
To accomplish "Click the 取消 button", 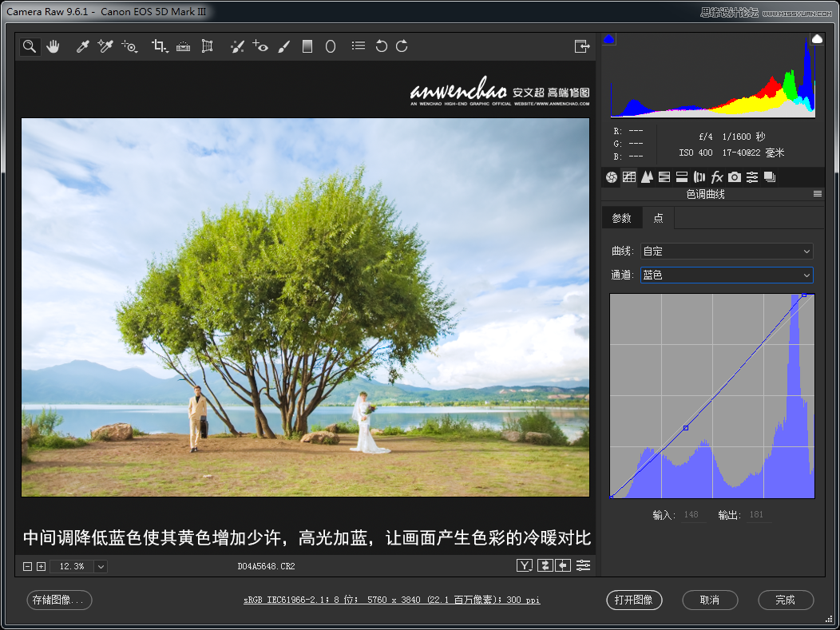I will 710,600.
